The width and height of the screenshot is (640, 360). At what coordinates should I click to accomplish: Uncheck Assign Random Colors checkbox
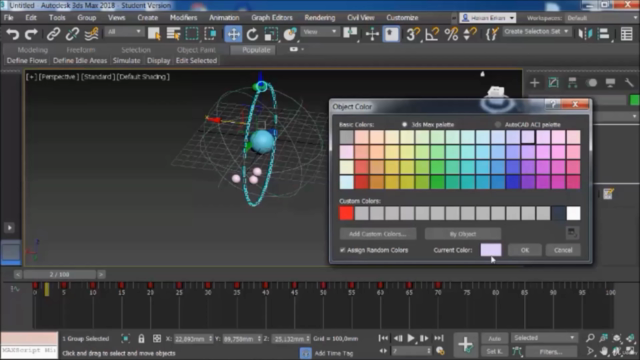point(342,250)
